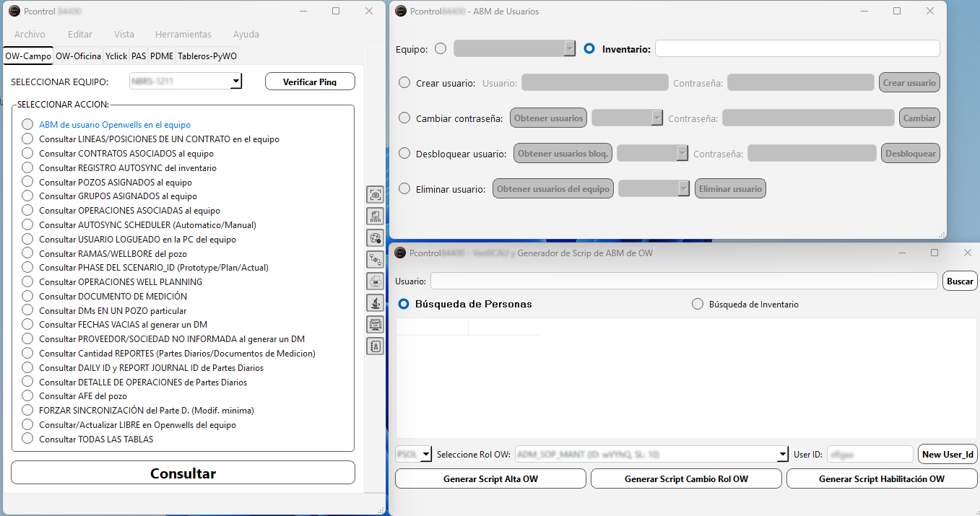Select the 'Crear usuario' radio button
Screen dimensions: 980x516
click(x=404, y=83)
